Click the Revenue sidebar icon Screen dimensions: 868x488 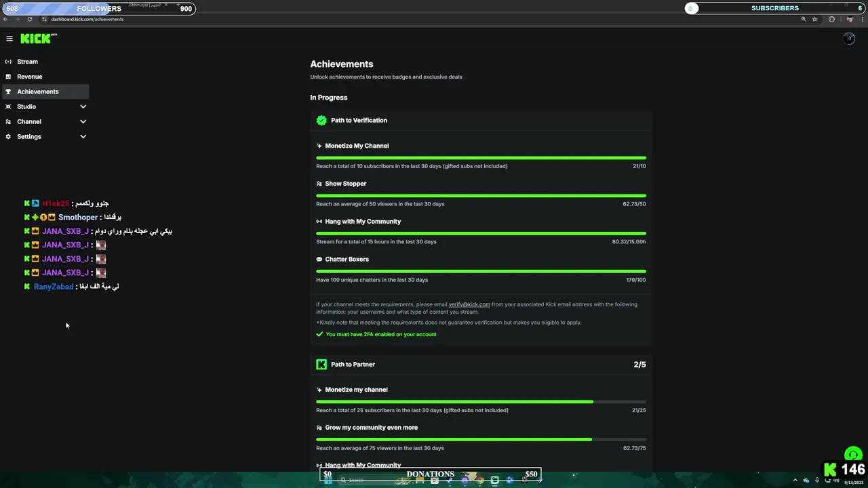coord(8,77)
